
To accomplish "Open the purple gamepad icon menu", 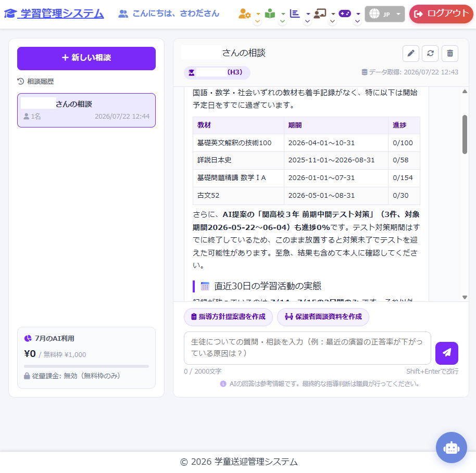I will coord(345,14).
